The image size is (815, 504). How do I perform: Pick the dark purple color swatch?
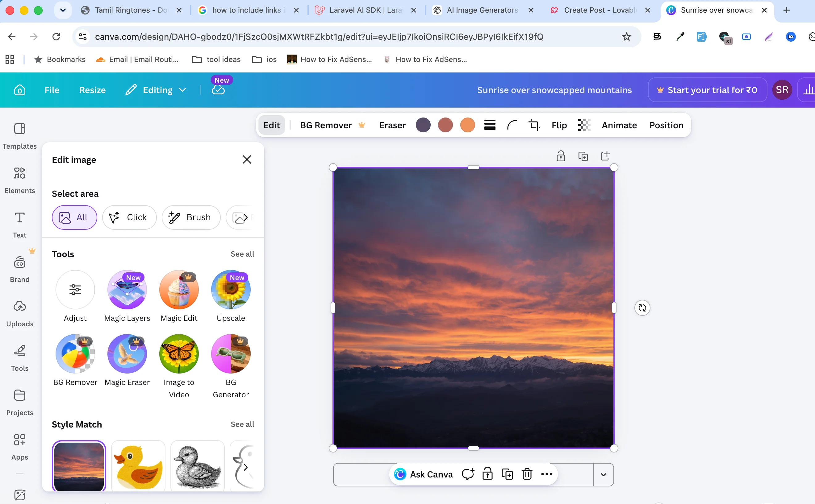(423, 125)
